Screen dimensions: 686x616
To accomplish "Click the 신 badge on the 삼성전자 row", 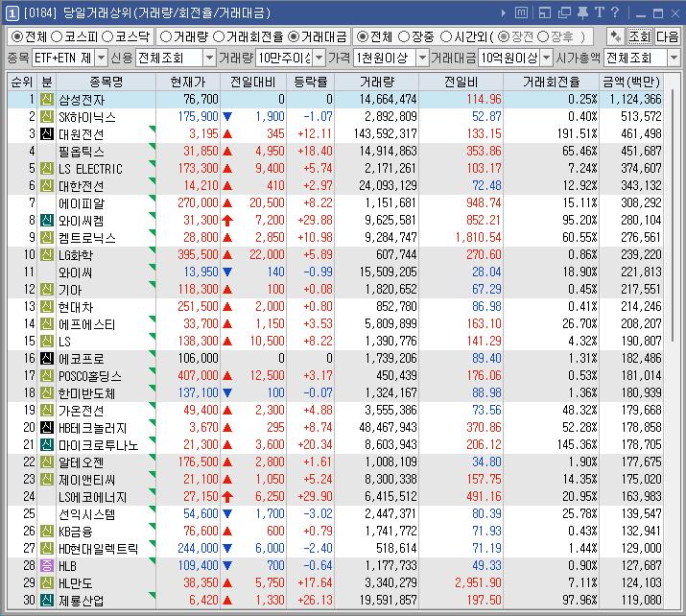I will coord(47,100).
